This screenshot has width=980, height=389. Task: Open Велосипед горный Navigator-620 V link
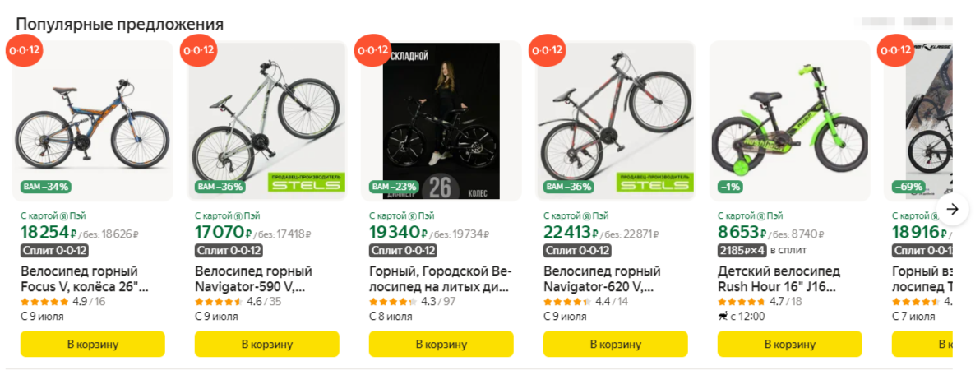click(605, 279)
